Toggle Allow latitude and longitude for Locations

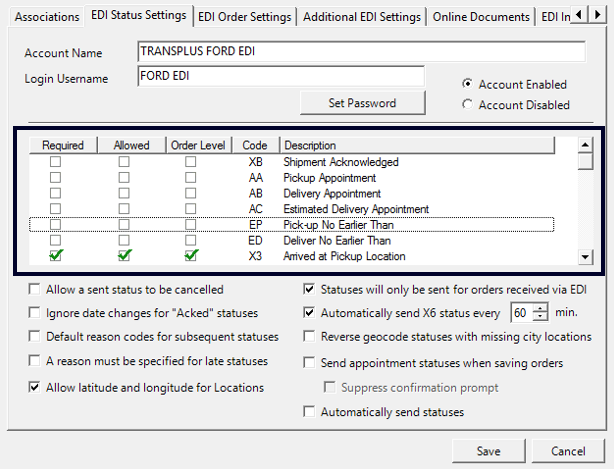(37, 387)
